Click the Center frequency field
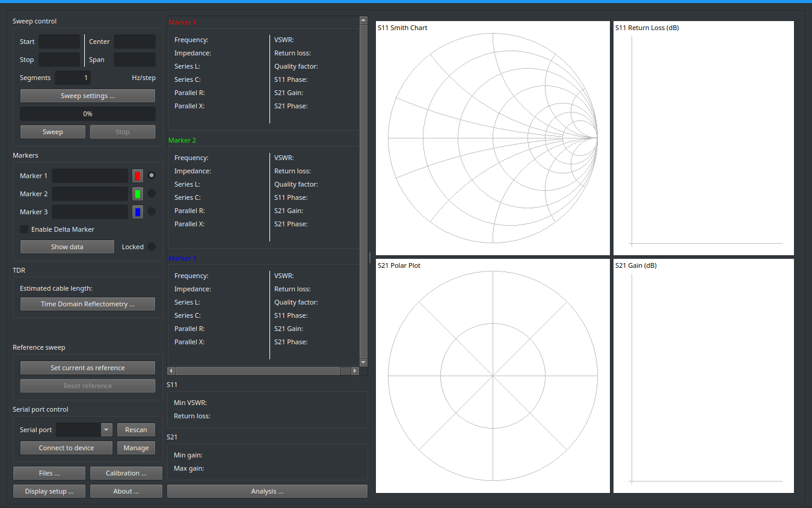 tap(135, 42)
